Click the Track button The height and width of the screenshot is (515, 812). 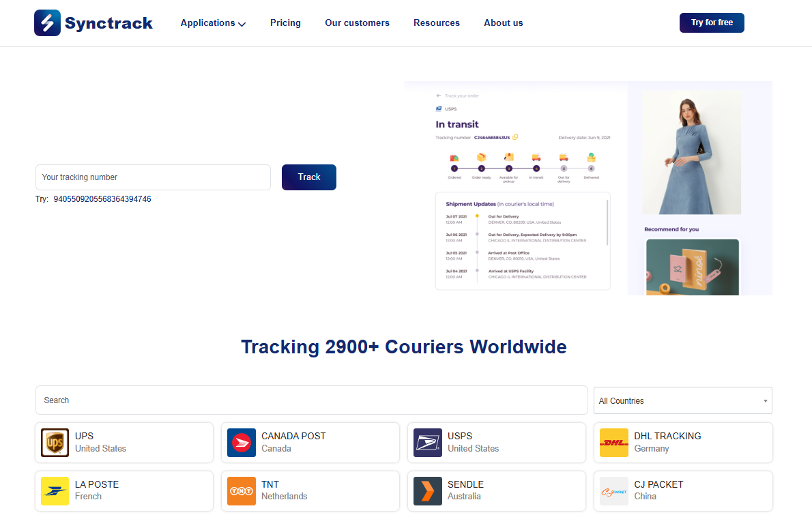click(308, 177)
